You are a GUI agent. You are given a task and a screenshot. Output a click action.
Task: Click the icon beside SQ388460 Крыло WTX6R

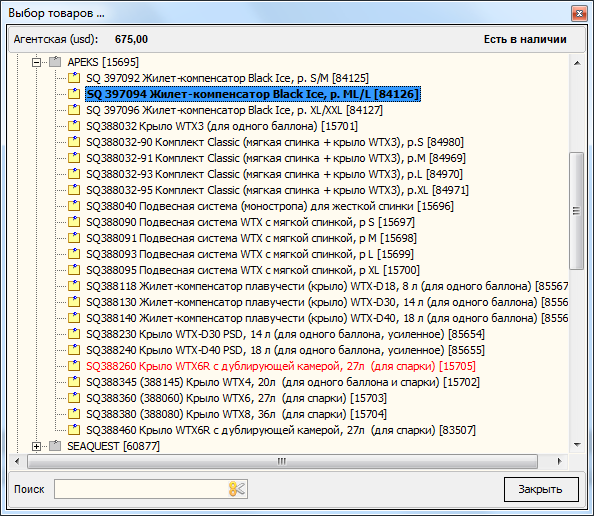click(x=74, y=430)
